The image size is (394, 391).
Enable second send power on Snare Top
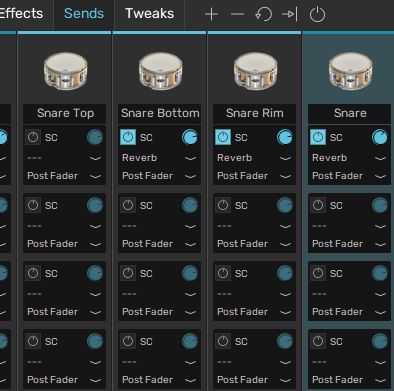[33, 205]
